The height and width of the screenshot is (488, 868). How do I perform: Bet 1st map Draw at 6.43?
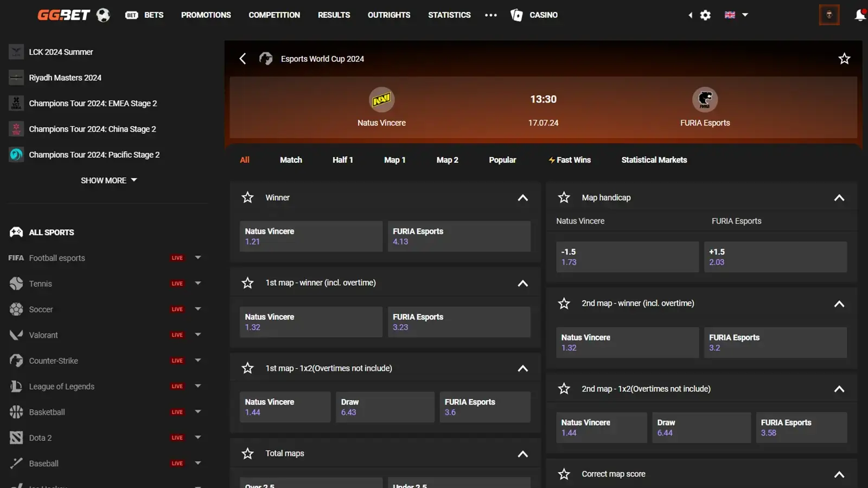tap(385, 407)
